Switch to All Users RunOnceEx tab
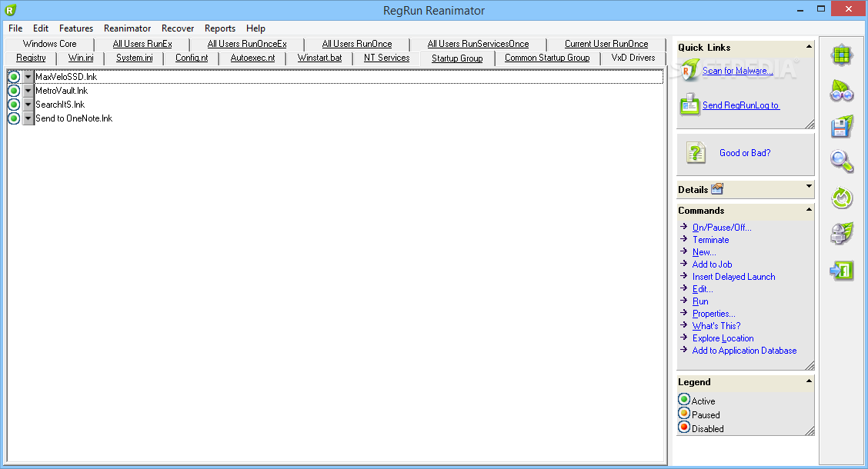 (x=247, y=44)
